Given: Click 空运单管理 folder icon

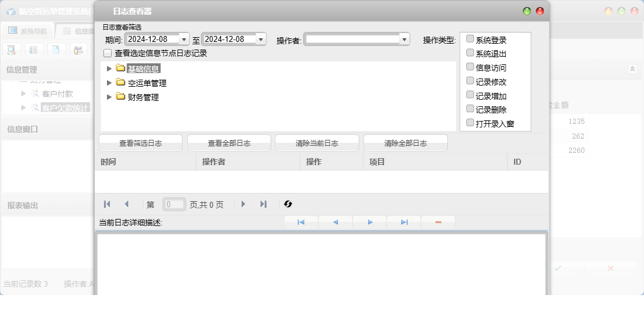Looking at the screenshot, I should 121,83.
